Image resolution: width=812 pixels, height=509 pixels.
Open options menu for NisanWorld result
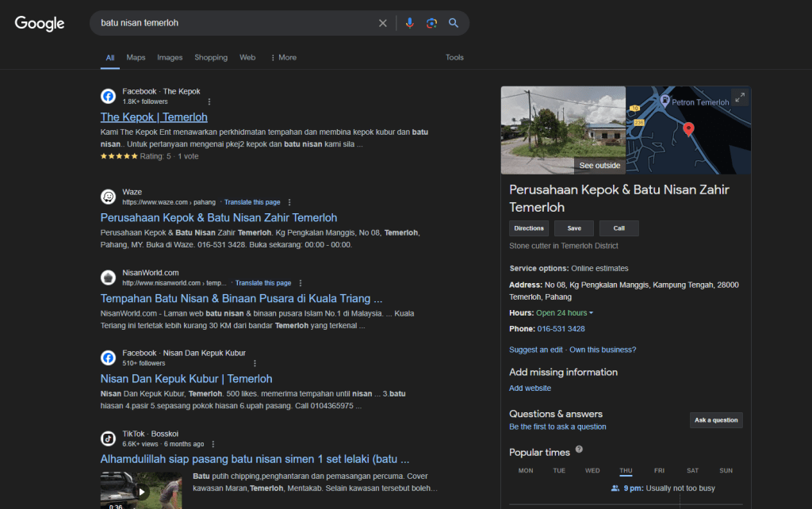coord(301,283)
